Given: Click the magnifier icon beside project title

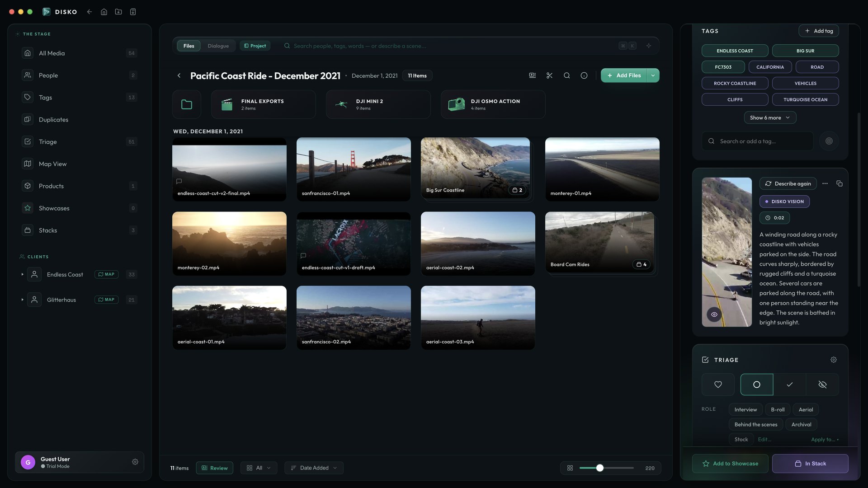Looking at the screenshot, I should 566,75.
